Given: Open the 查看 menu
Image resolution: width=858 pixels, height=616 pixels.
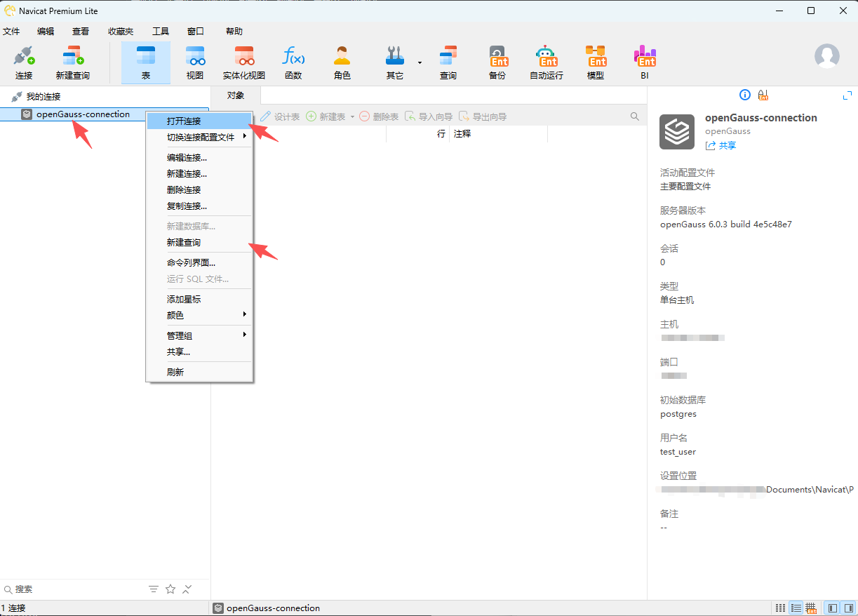Looking at the screenshot, I should [x=81, y=32].
